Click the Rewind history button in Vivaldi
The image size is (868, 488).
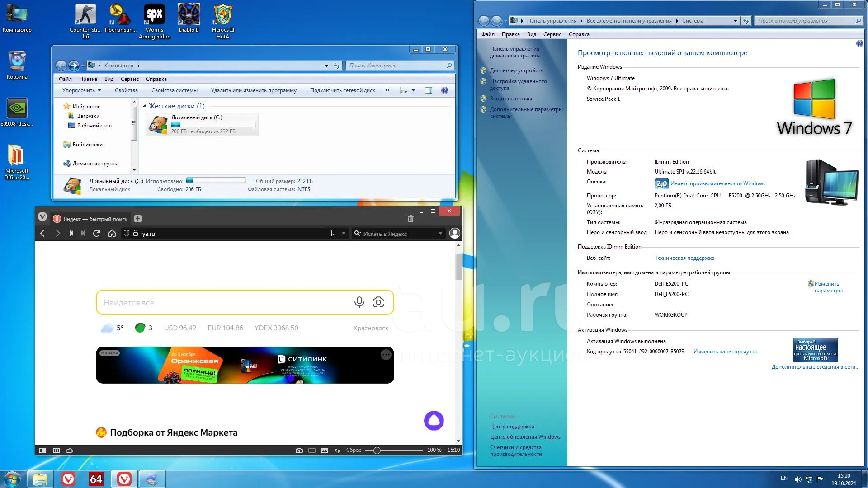click(x=71, y=233)
